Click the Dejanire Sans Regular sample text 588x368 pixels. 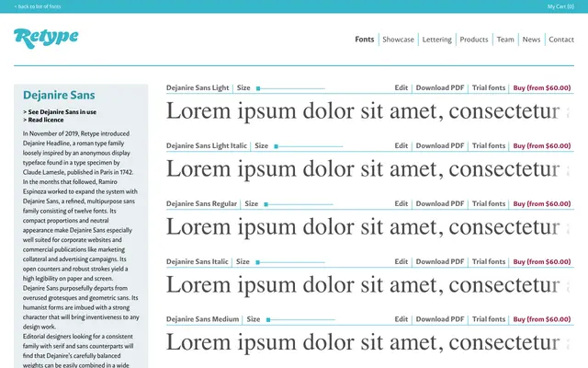coord(369,227)
